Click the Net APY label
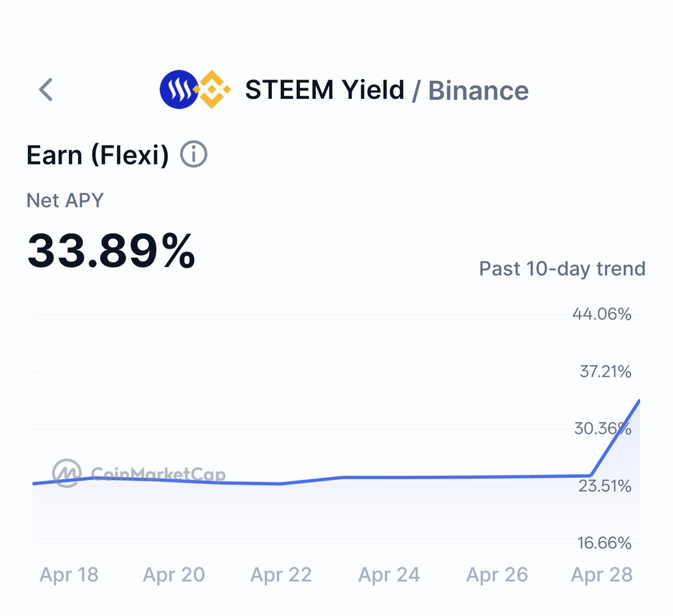 (x=65, y=200)
